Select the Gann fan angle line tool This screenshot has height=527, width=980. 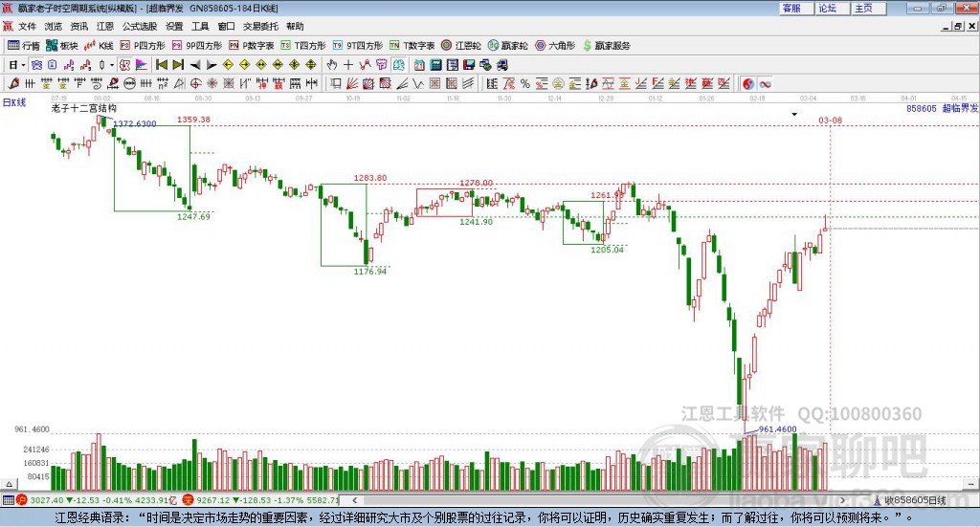click(x=351, y=83)
